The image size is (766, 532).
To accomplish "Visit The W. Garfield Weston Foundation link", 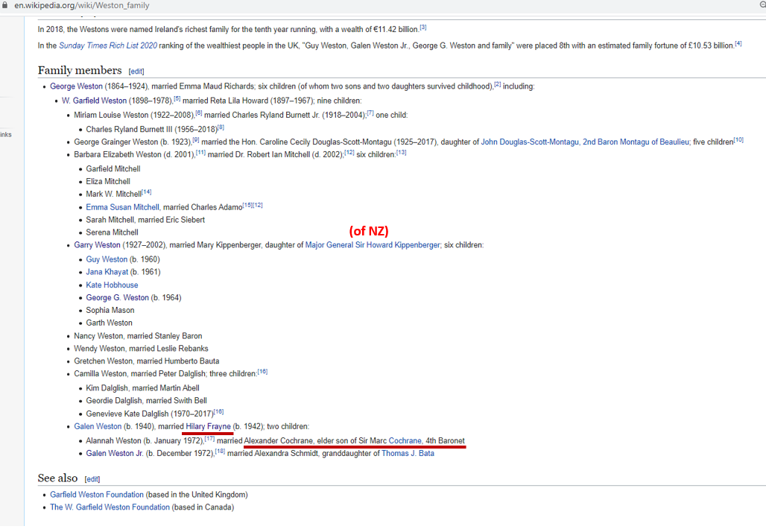I will click(110, 507).
